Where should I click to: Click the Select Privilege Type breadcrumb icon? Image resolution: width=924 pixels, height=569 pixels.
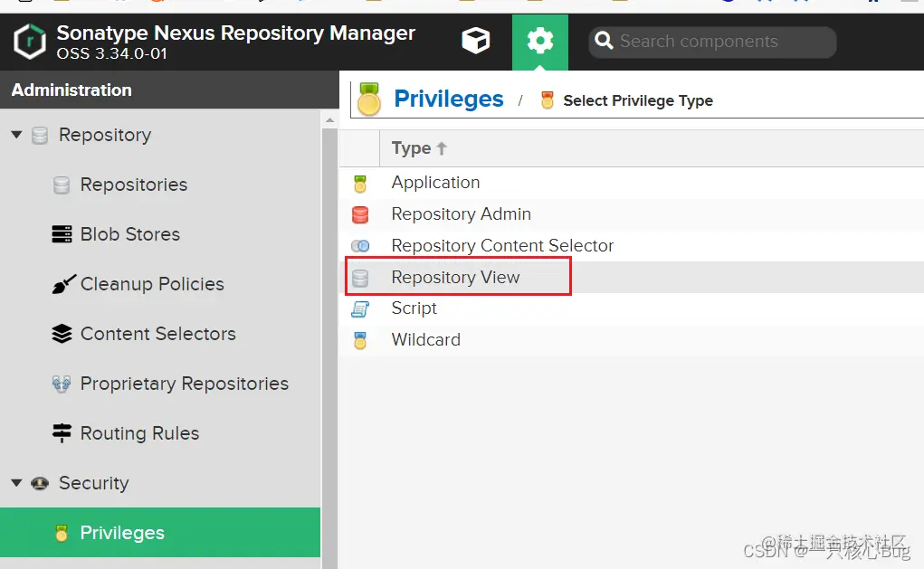tap(548, 100)
